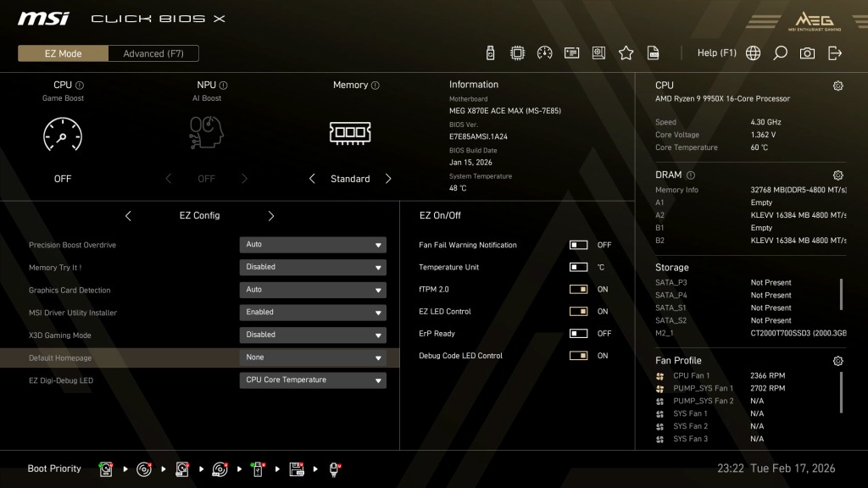Click the Storage list scrollbar
868x488 pixels.
click(x=842, y=294)
